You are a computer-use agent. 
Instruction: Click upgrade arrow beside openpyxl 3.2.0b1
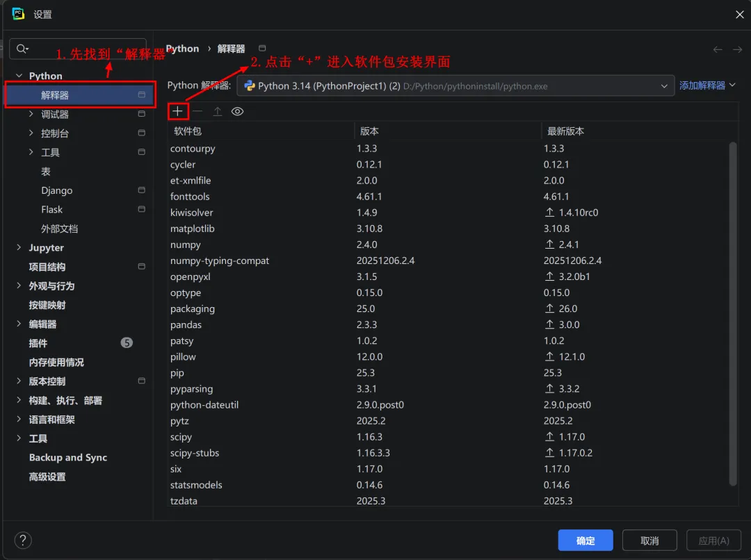(x=549, y=276)
